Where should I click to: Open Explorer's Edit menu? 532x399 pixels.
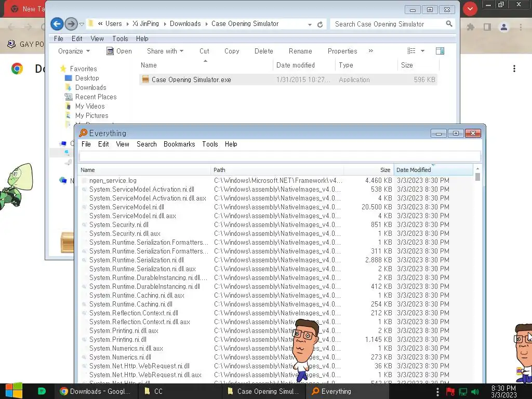point(77,38)
